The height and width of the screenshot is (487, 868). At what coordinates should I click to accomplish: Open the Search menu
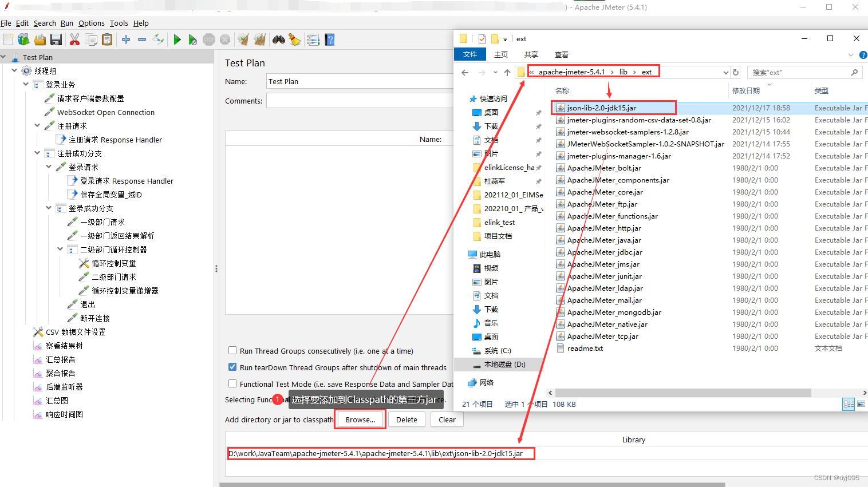pos(45,23)
